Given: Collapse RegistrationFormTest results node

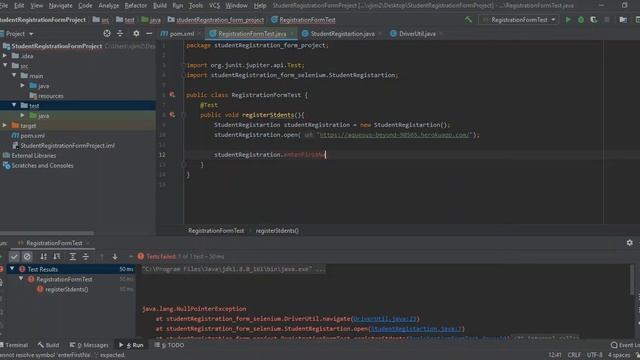Looking at the screenshot, I should (x=21, y=279).
